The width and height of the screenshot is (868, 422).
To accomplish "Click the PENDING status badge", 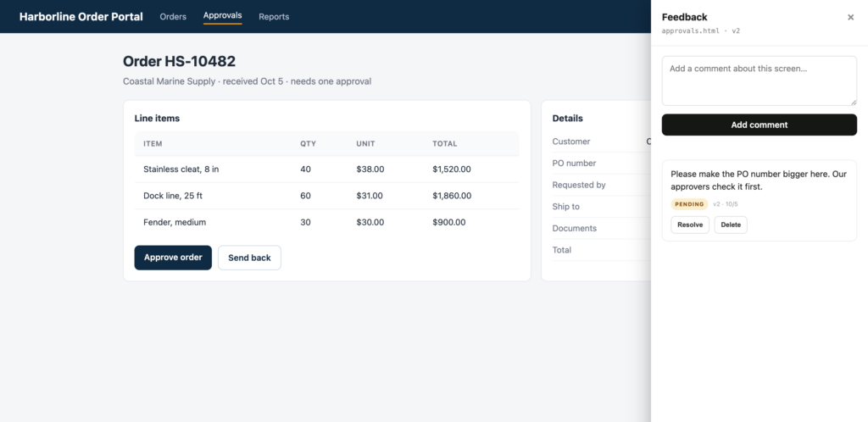I will (689, 204).
